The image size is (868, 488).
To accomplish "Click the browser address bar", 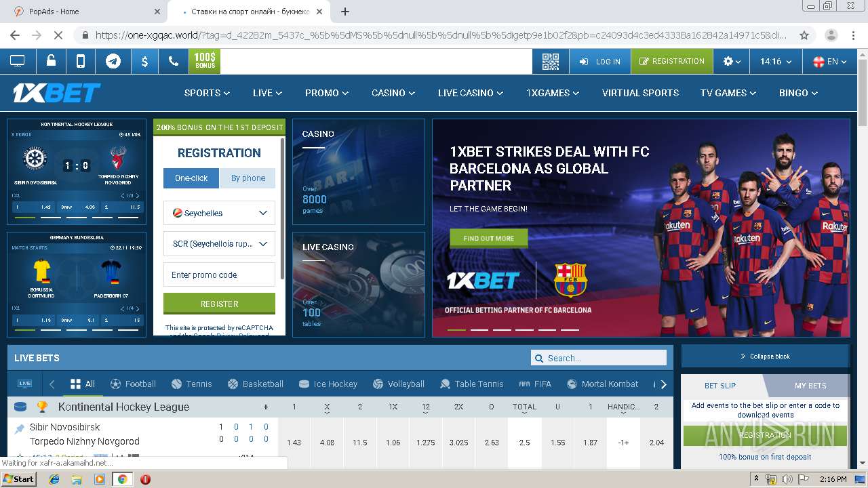I will pyautogui.click(x=441, y=35).
